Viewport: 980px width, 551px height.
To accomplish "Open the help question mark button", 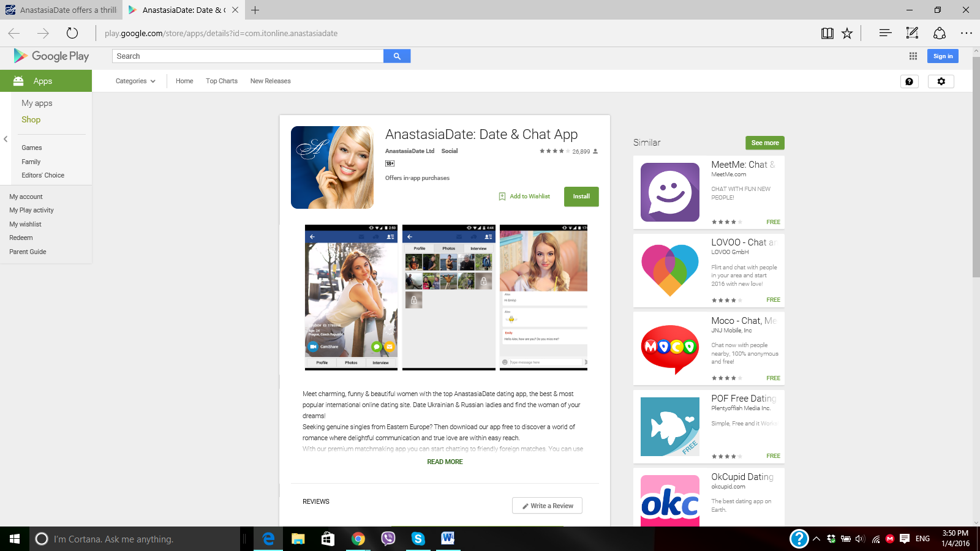I will 910,81.
